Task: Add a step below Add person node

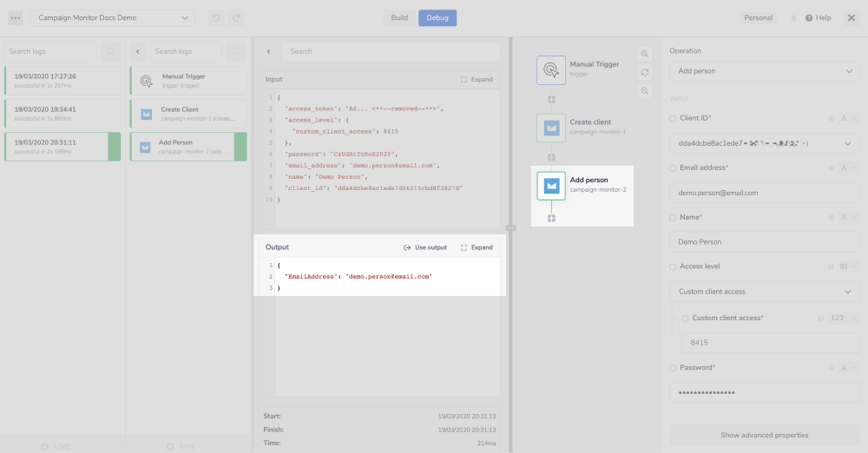Action: (551, 218)
